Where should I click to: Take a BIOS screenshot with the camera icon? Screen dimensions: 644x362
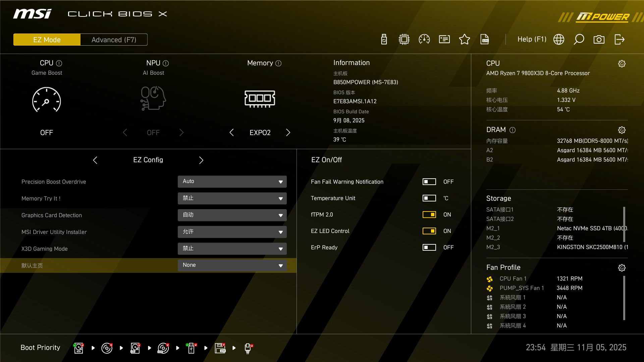coord(599,39)
